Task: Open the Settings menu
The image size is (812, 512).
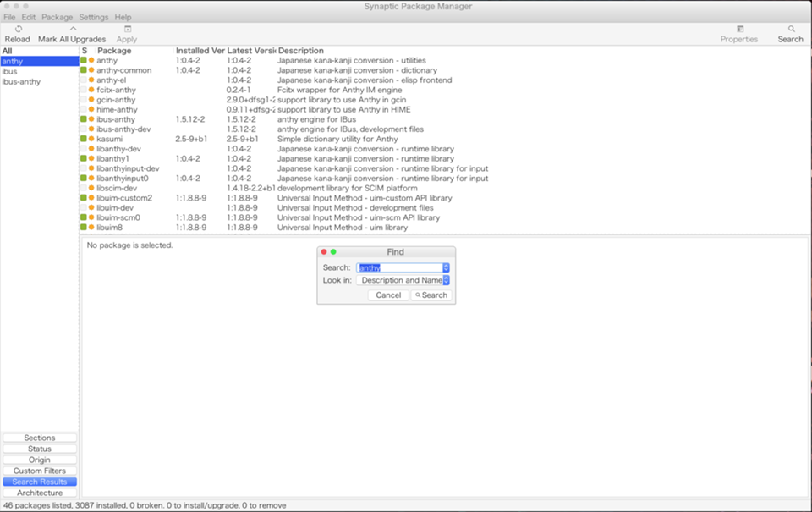Action: [93, 17]
